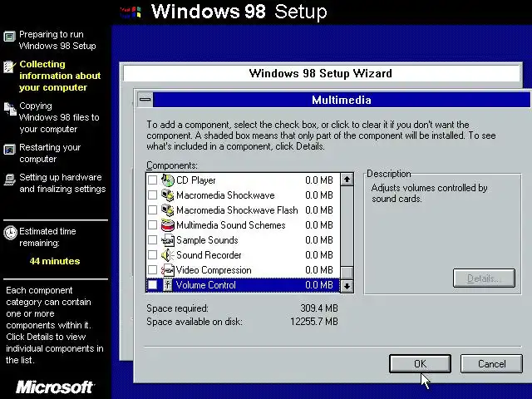Screen dimensions: 532x399
Task: Click the Collecting information step icon
Action: (x=9, y=66)
